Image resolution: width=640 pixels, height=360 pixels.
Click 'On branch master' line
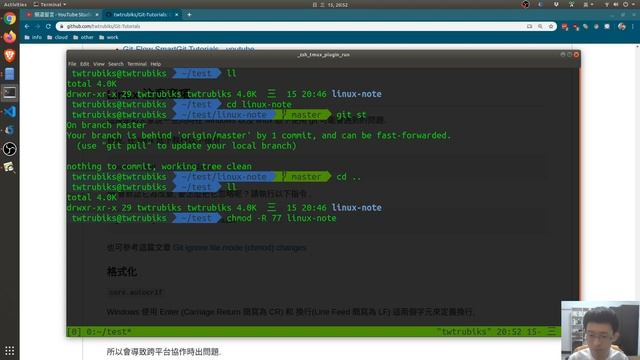[x=106, y=125]
